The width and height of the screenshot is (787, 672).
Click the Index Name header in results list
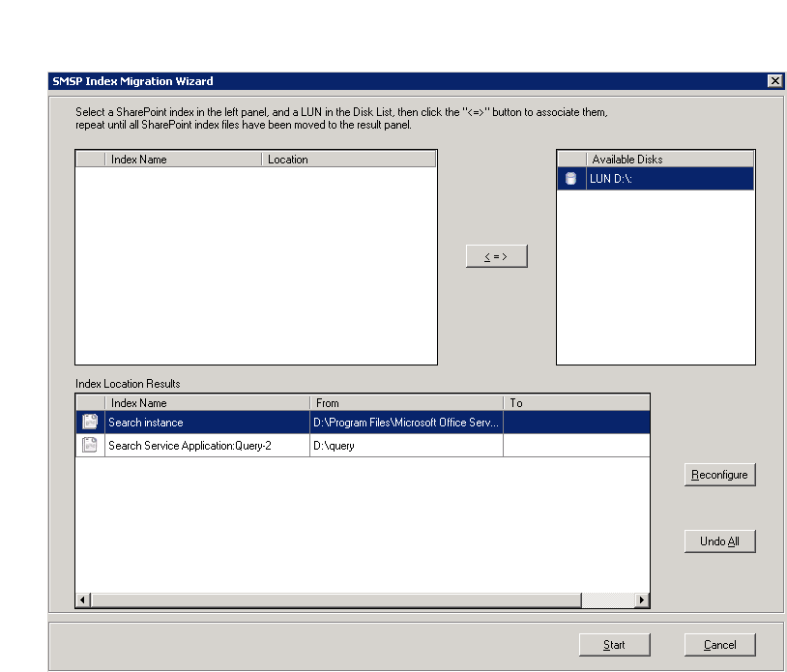(x=207, y=403)
